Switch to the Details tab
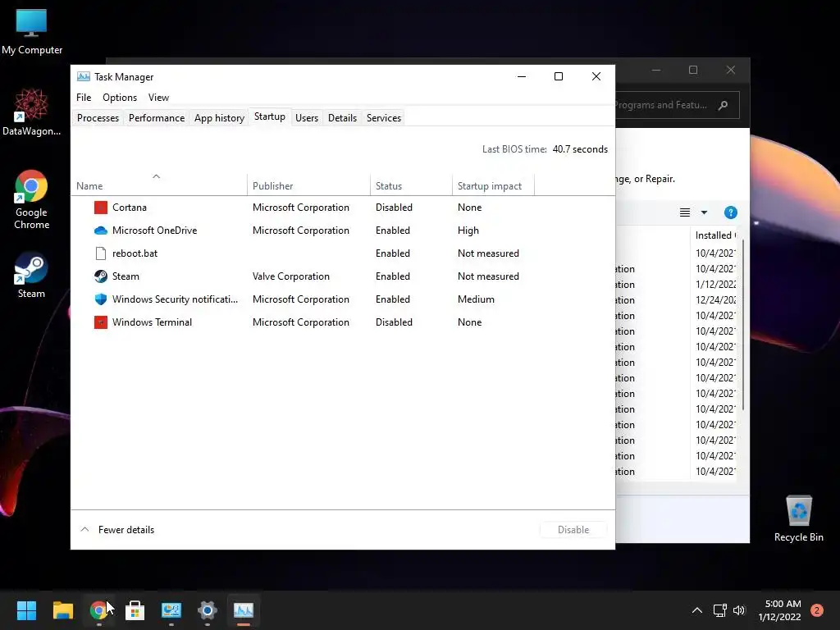The height and width of the screenshot is (630, 840). (342, 118)
